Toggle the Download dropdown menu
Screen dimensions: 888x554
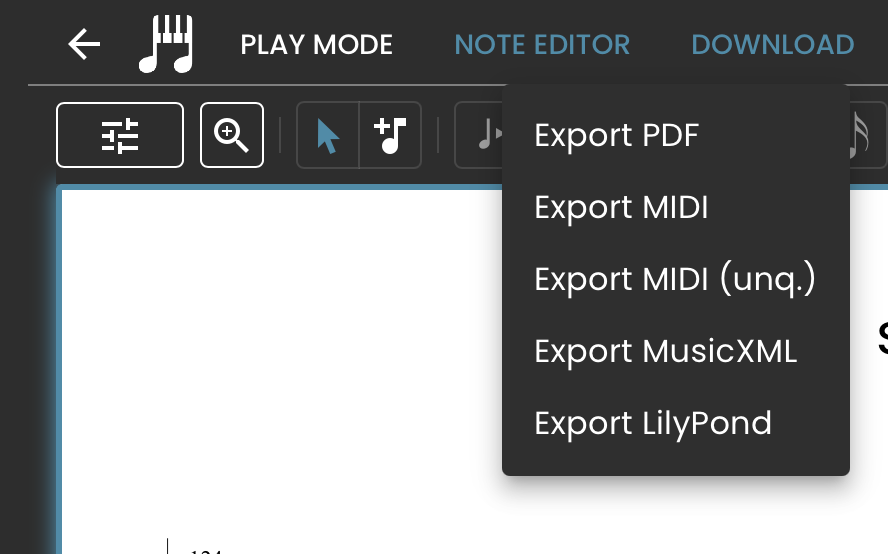coord(772,45)
